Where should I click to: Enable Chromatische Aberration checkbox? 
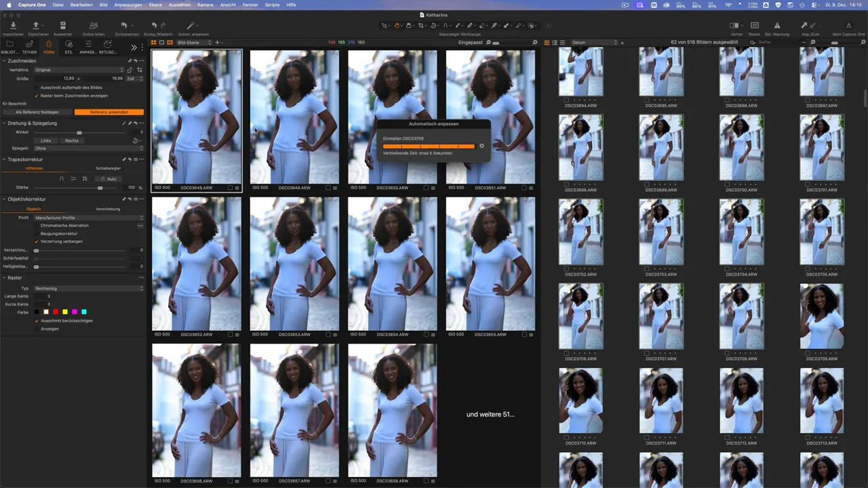(x=37, y=226)
